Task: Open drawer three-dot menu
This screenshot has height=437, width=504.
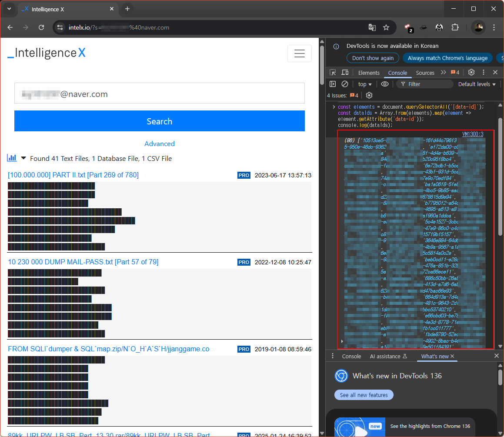Action: click(333, 356)
